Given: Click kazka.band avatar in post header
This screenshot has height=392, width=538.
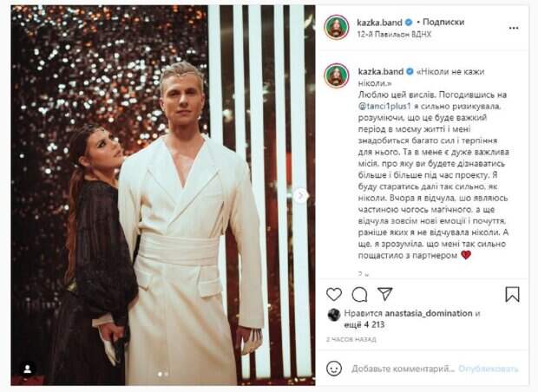Looking at the screenshot, I should pos(337,27).
